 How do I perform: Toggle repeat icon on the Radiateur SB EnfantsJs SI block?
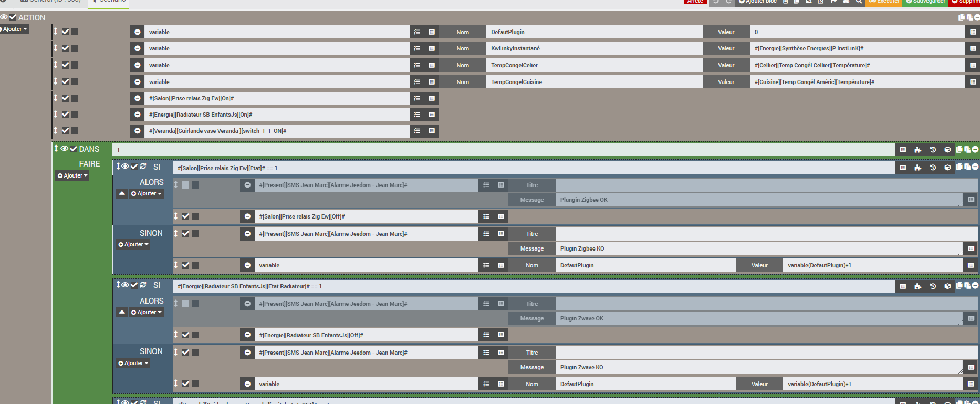coord(143,285)
